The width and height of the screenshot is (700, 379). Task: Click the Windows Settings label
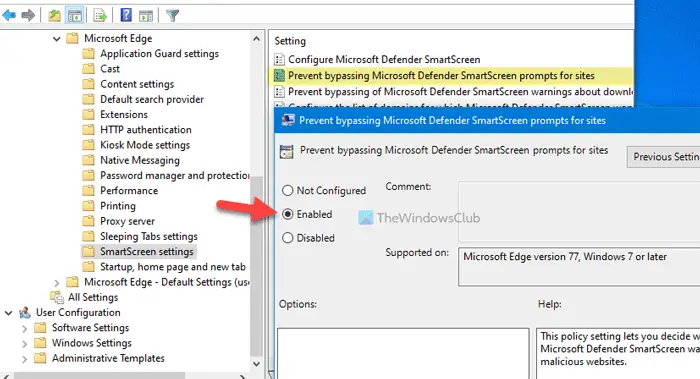pos(92,343)
